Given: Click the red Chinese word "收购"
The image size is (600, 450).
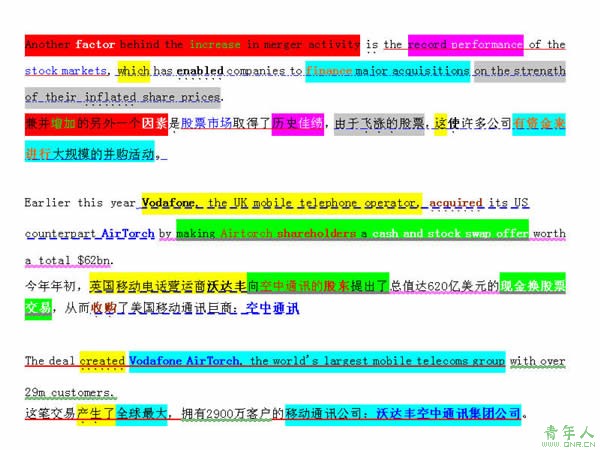Looking at the screenshot, I should 103,308.
